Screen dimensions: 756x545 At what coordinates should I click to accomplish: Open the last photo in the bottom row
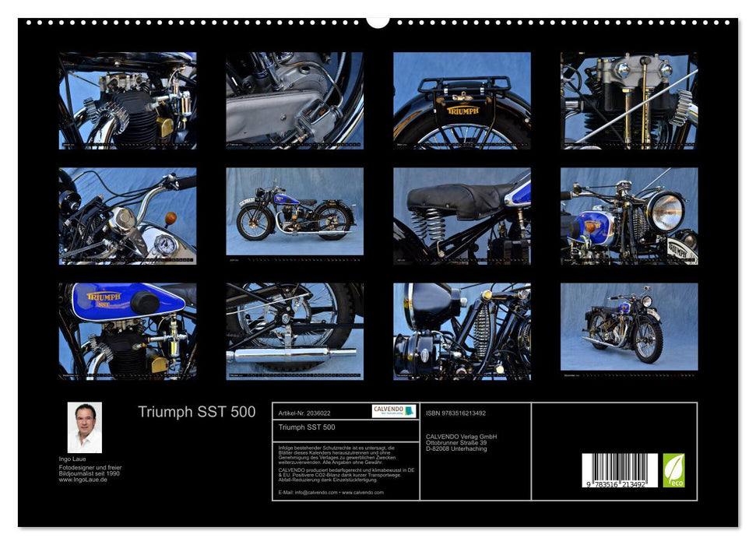click(x=628, y=327)
